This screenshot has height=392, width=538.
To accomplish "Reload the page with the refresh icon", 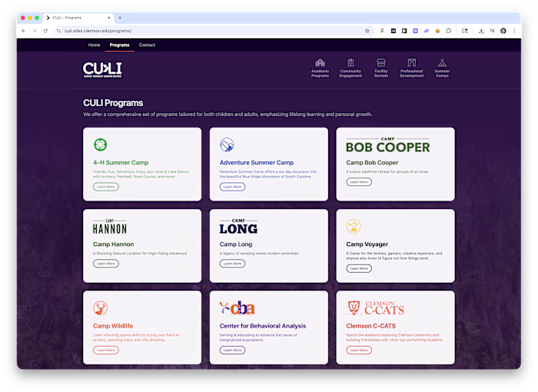I will (x=45, y=31).
